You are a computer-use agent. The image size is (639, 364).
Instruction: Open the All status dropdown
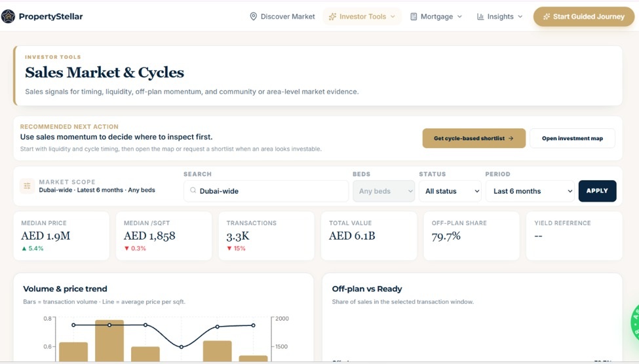(x=450, y=191)
